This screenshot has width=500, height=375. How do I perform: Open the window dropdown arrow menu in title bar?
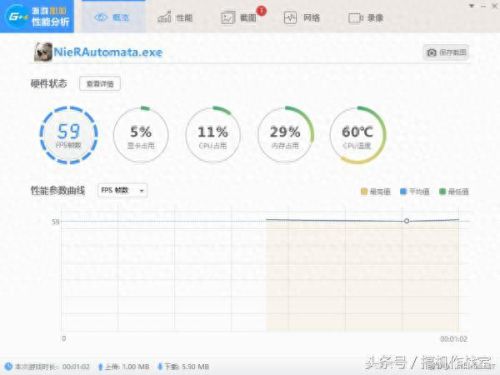[471, 6]
